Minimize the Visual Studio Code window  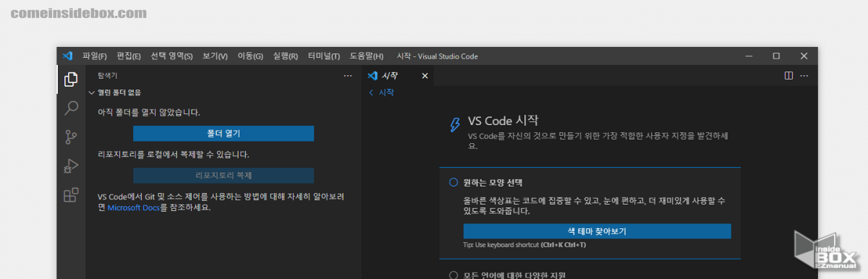tap(749, 56)
